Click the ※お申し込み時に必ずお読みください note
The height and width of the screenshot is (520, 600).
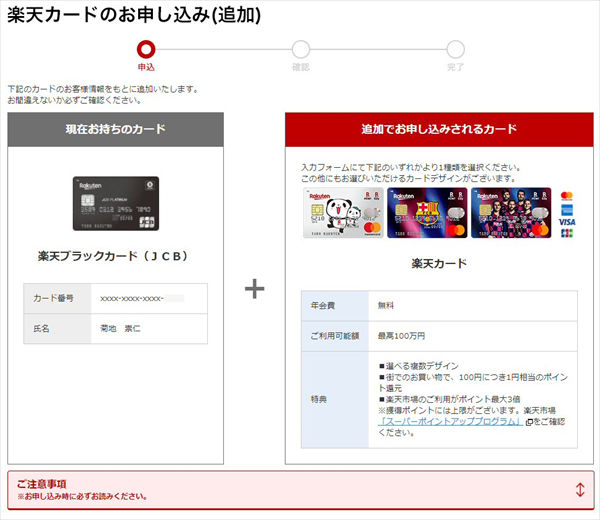coord(82,497)
